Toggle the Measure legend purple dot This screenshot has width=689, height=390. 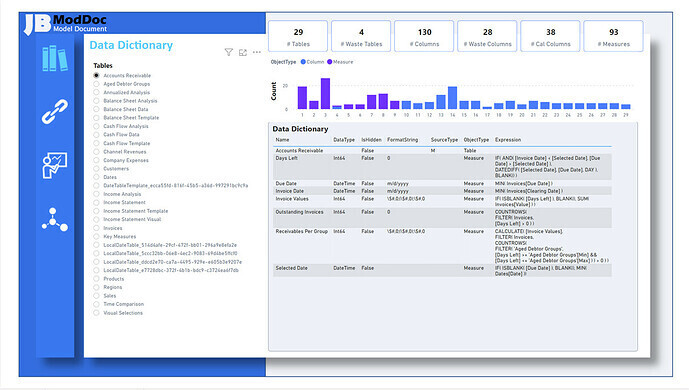[330, 62]
